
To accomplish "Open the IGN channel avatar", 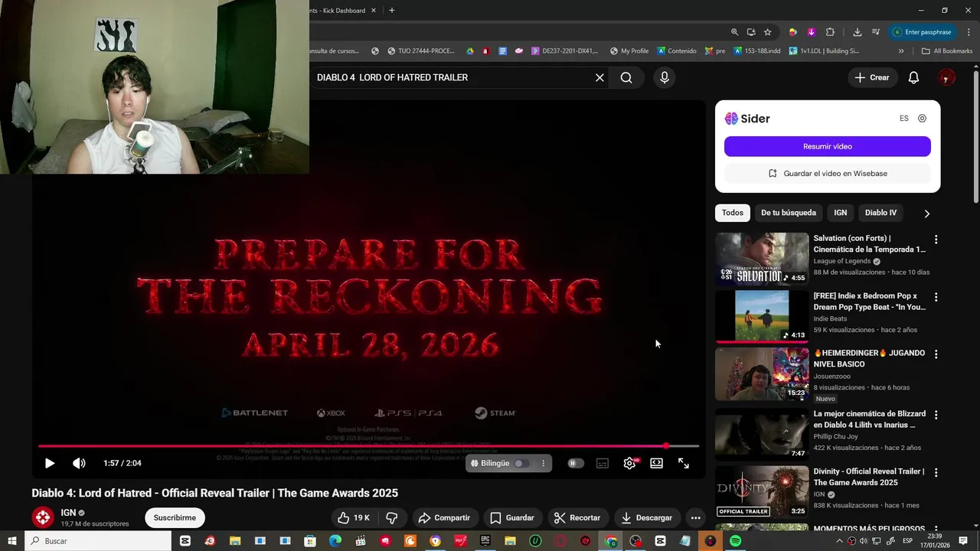I will (x=43, y=517).
